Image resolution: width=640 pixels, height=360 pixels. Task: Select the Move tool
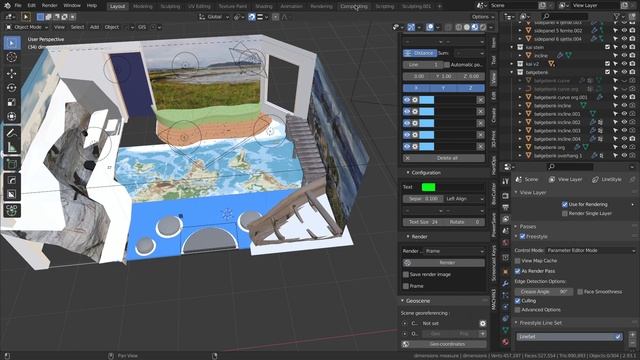pos(12,73)
